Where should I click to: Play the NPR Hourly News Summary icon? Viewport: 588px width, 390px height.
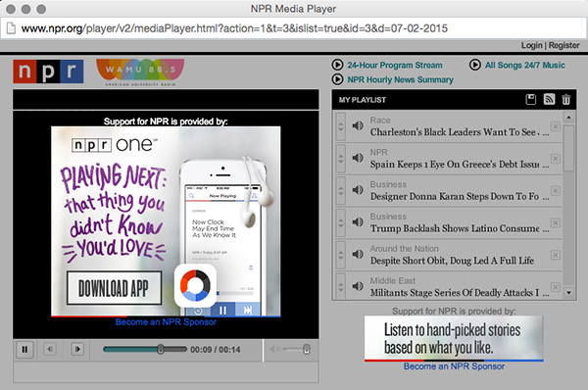pos(337,79)
